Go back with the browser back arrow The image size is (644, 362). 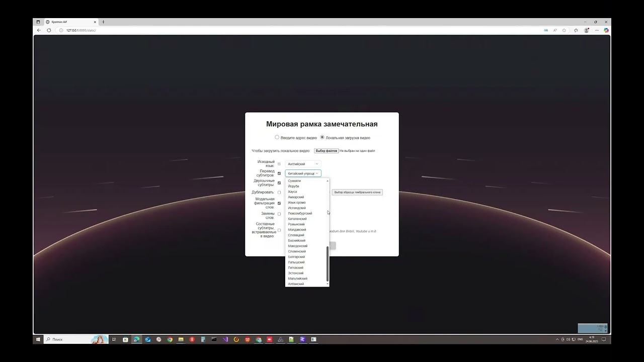(39, 30)
